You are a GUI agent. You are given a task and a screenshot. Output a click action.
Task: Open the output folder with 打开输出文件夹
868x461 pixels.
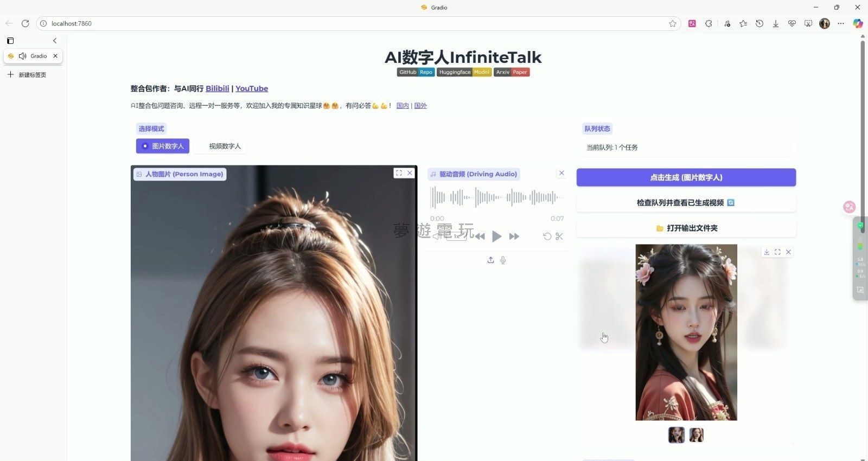tap(686, 228)
